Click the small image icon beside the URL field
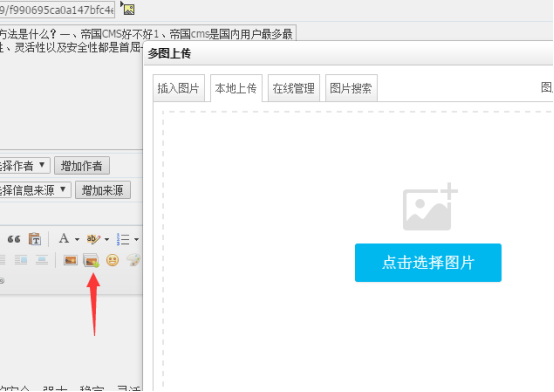554x392 pixels. coord(129,9)
